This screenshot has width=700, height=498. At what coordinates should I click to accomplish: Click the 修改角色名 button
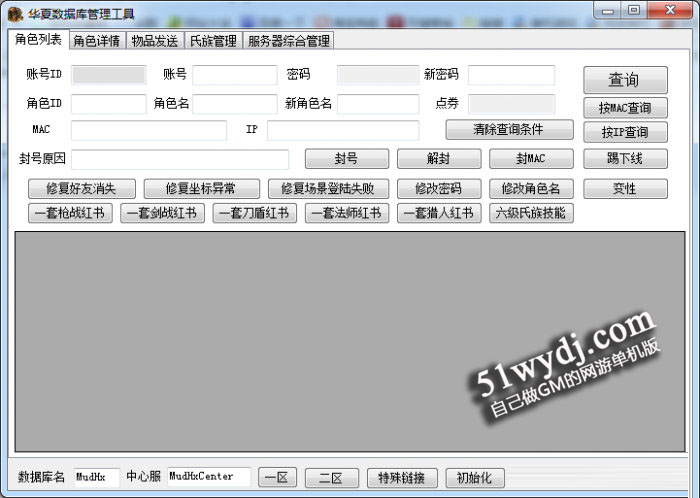tap(531, 189)
